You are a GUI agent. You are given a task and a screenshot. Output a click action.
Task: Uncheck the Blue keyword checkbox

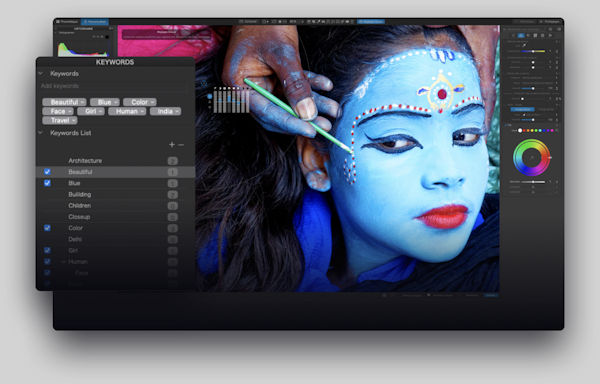(47, 183)
